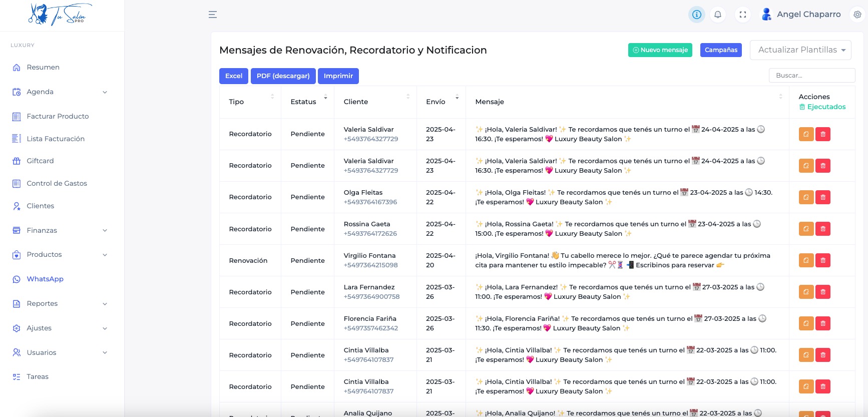Screen dimensions: 868x417
Task: Click the hamburger menu icon to collapse sidebar
Action: tap(213, 15)
